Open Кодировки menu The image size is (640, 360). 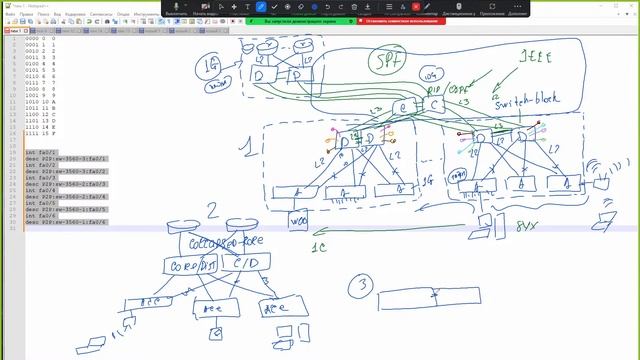[x=75, y=14]
